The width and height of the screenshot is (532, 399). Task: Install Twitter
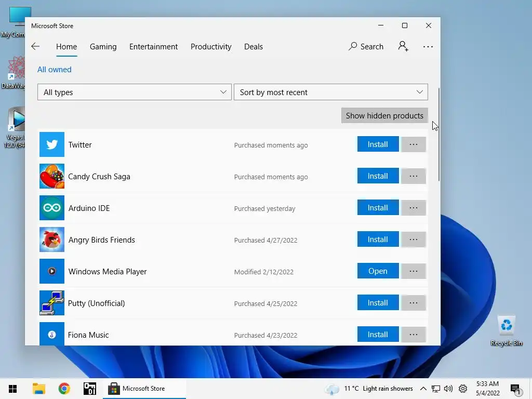coord(378,144)
